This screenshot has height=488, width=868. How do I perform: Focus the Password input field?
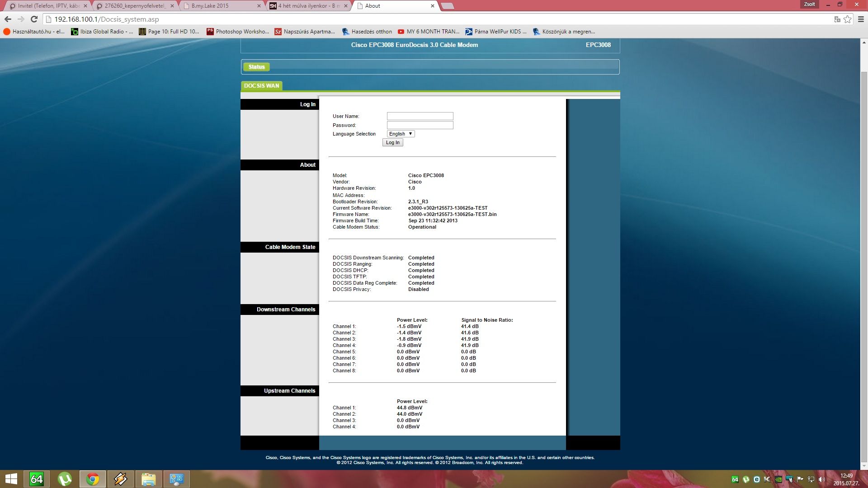(420, 125)
